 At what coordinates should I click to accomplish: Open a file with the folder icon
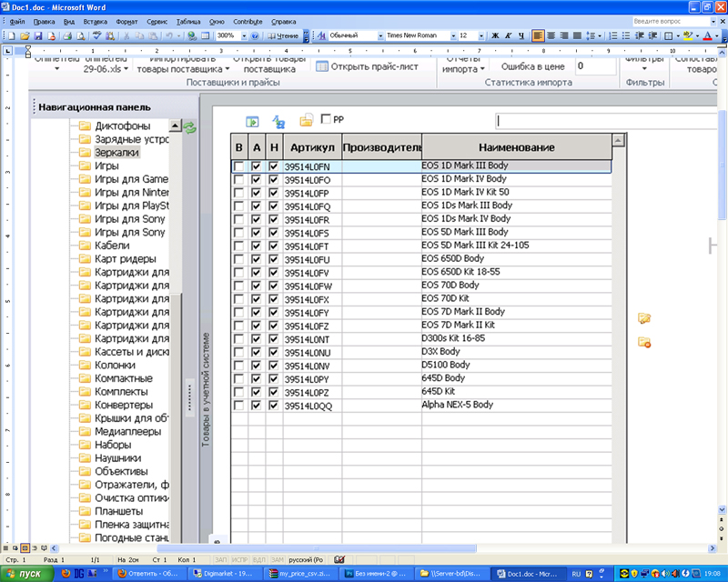pos(25,35)
